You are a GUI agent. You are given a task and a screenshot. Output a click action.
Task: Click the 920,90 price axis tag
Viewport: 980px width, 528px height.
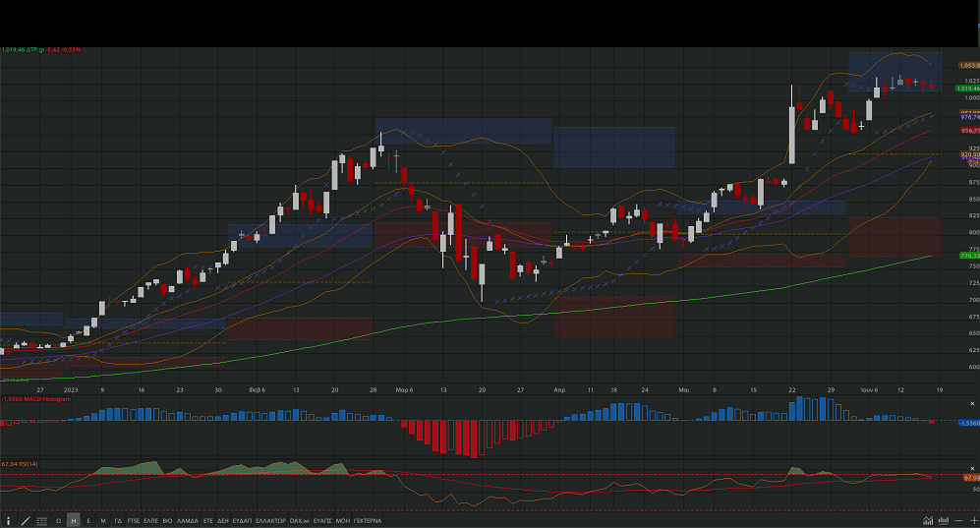[x=970, y=154]
